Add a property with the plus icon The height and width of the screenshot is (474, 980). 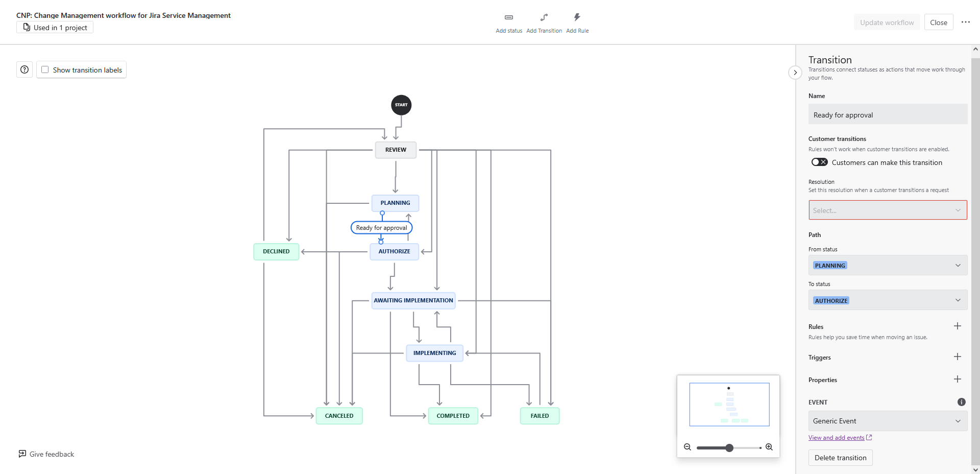957,380
